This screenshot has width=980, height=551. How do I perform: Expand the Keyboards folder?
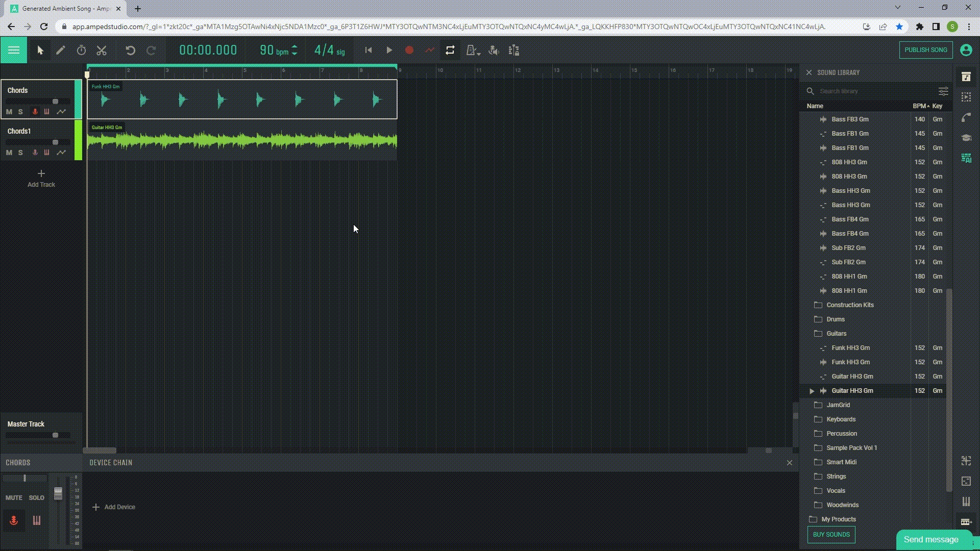pyautogui.click(x=841, y=419)
